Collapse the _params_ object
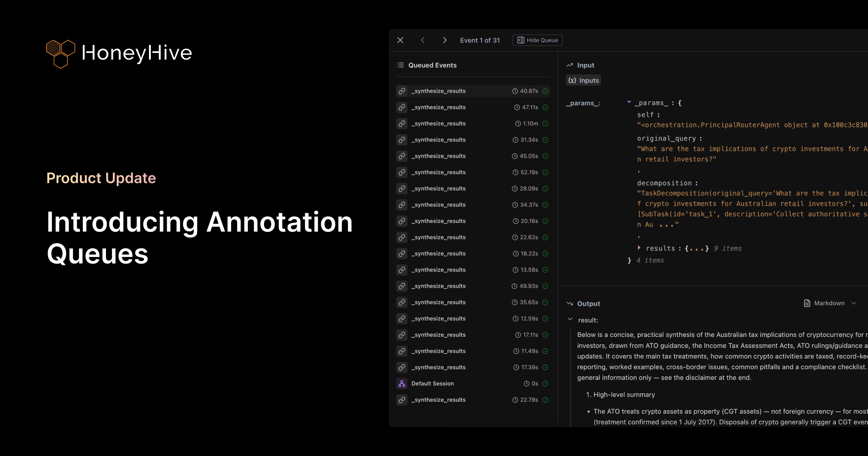Viewport: 868px width, 456px height. [x=629, y=102]
